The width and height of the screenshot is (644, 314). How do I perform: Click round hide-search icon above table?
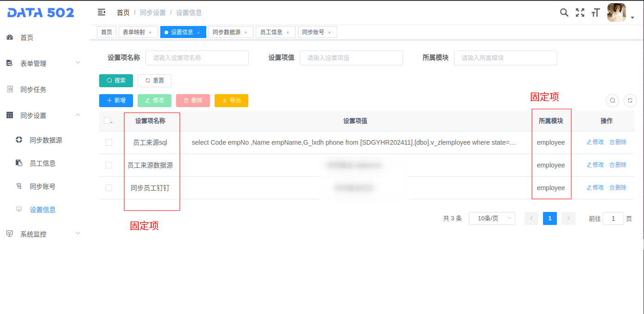point(612,100)
